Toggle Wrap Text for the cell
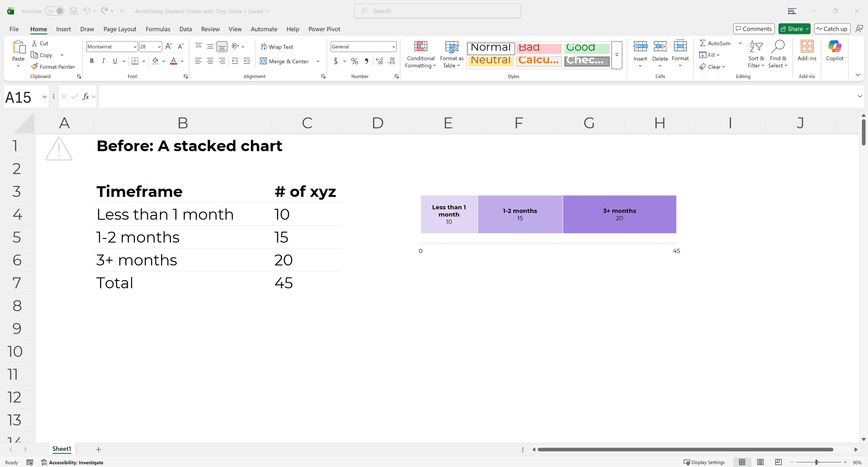Viewport: 868px width, 467px height. [x=277, y=47]
